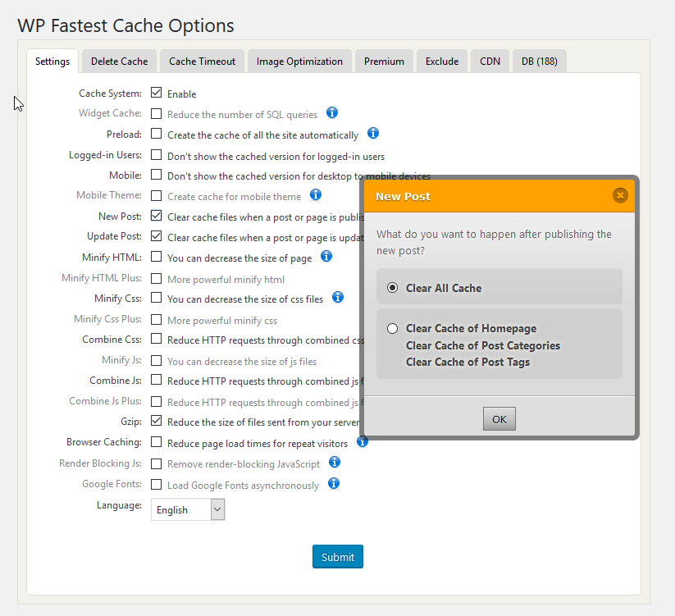Open the Image Optimization tab
Viewport: 675px width, 616px height.
tap(299, 62)
